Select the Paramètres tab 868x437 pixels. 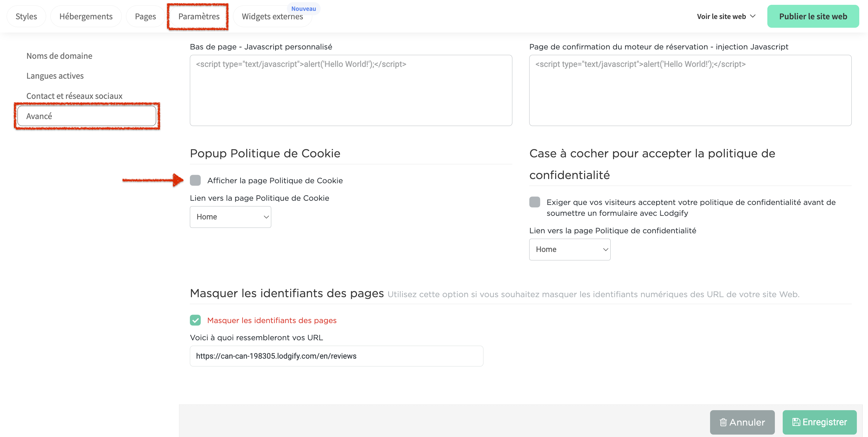(199, 16)
